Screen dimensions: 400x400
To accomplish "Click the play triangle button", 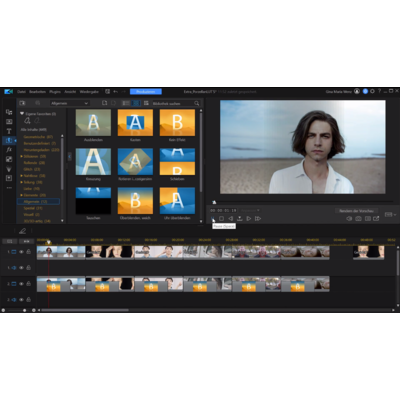I will click(x=249, y=219).
